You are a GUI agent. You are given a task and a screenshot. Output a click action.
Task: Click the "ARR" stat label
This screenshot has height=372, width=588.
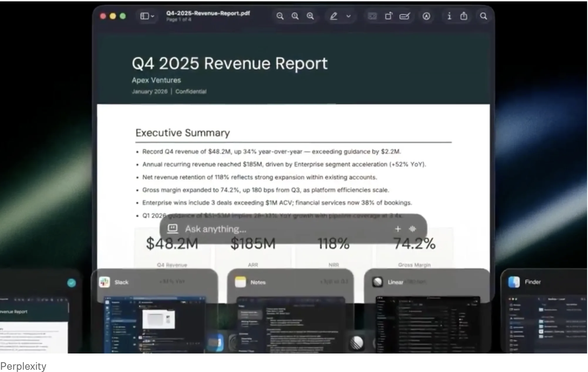(x=253, y=265)
